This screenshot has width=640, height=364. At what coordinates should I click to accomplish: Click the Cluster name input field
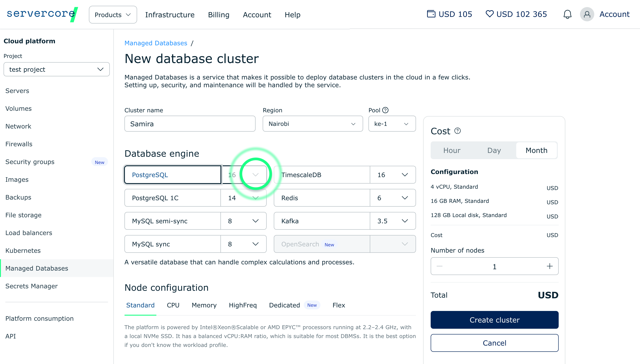click(190, 124)
